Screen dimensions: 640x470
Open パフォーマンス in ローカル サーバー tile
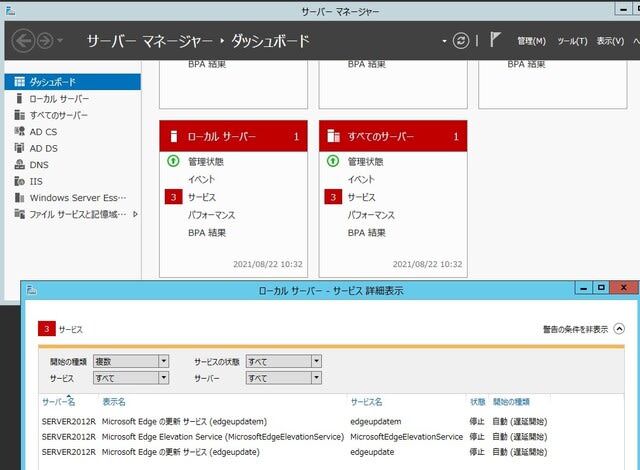coord(211,215)
